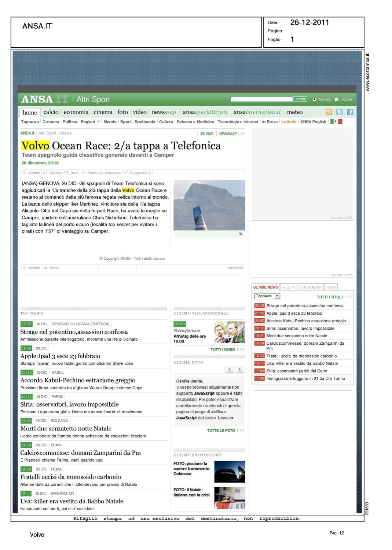Select the 'Google' search option
This screenshot has height=550, width=392.
[337, 99]
